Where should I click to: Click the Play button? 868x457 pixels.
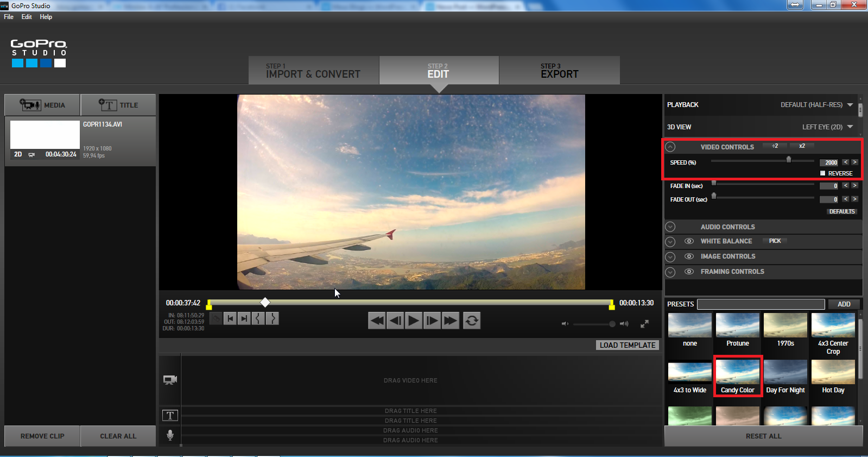coord(414,321)
